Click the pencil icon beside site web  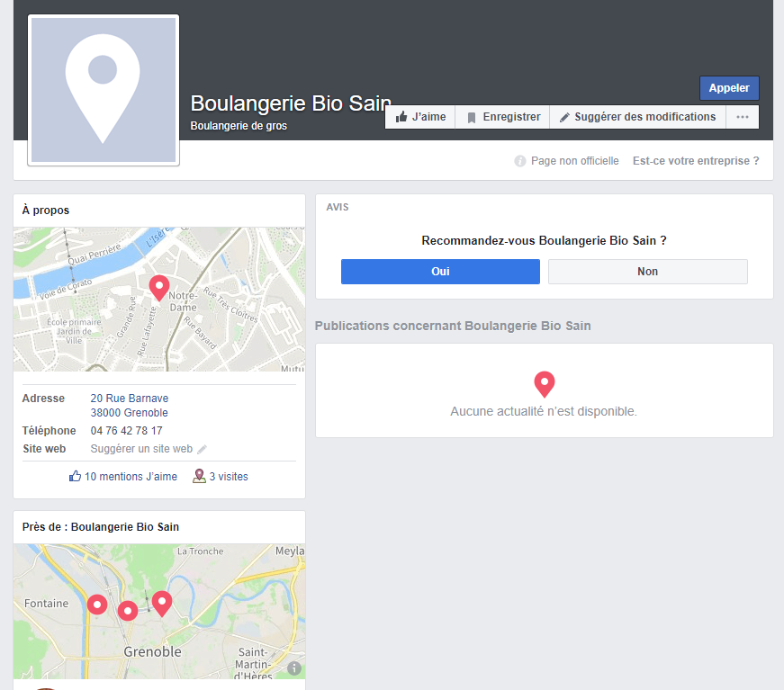click(x=202, y=449)
